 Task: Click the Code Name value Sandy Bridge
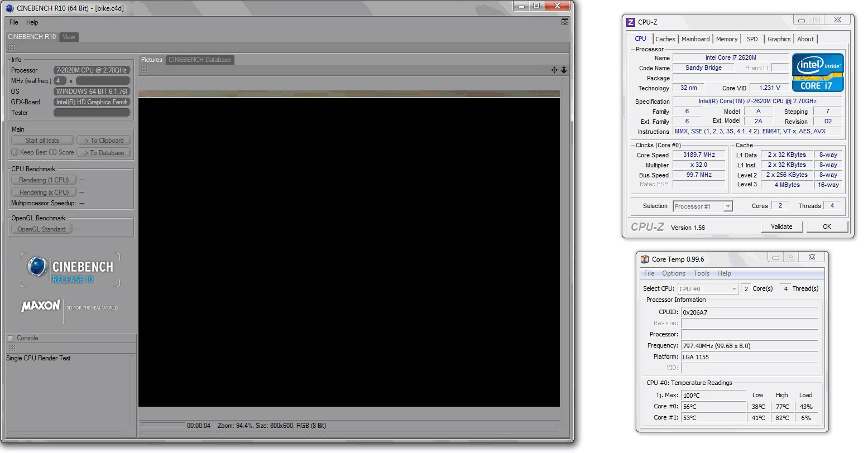click(x=703, y=68)
